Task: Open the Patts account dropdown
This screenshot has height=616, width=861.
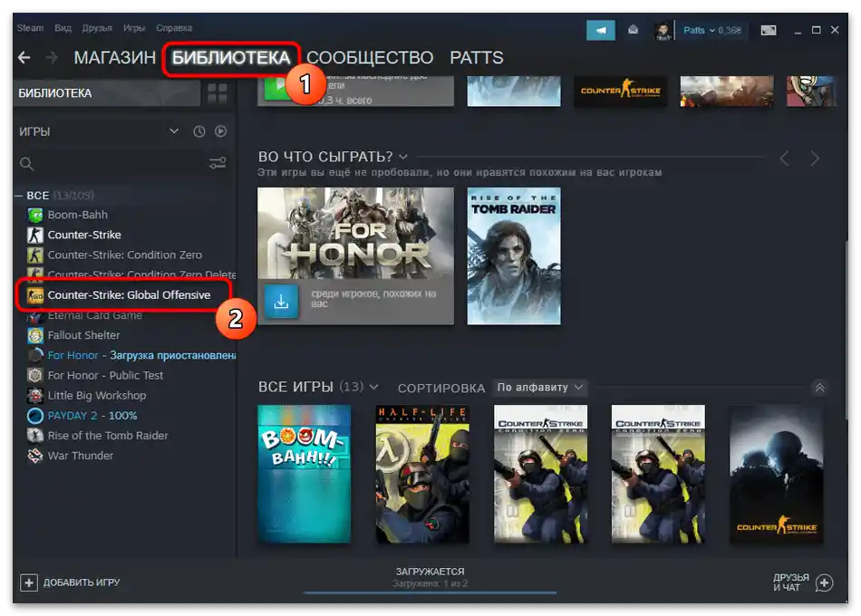Action: pyautogui.click(x=711, y=30)
